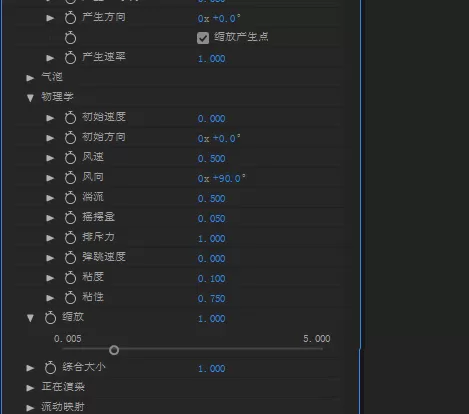Uncheck the 缩放产生点 checkbox
Image resolution: width=469 pixels, height=414 pixels.
click(203, 38)
